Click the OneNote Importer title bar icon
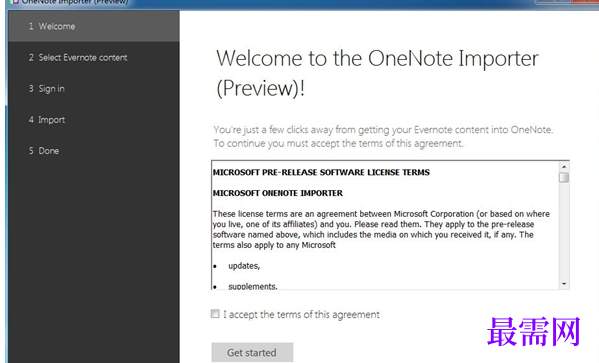Screen dimensions: 599x363 (14, 2)
